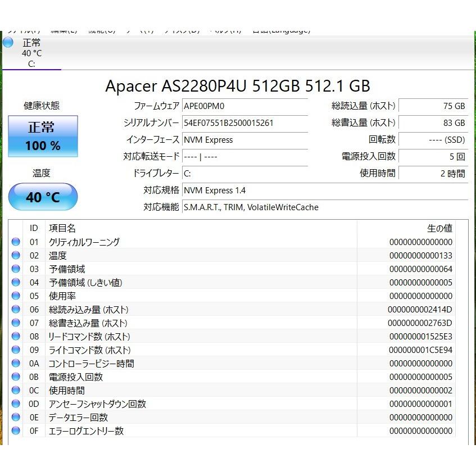Select the アンセーフシャットダウン回数 attribute name
This screenshot has height=476, width=476.
pyautogui.click(x=97, y=404)
